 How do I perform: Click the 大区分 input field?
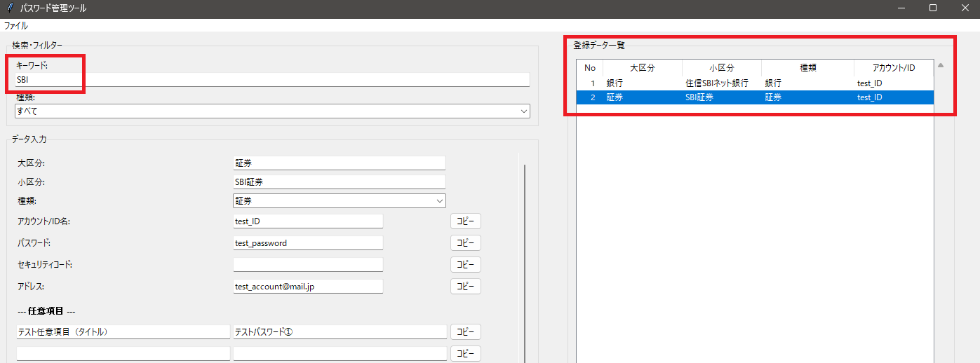[339, 163]
